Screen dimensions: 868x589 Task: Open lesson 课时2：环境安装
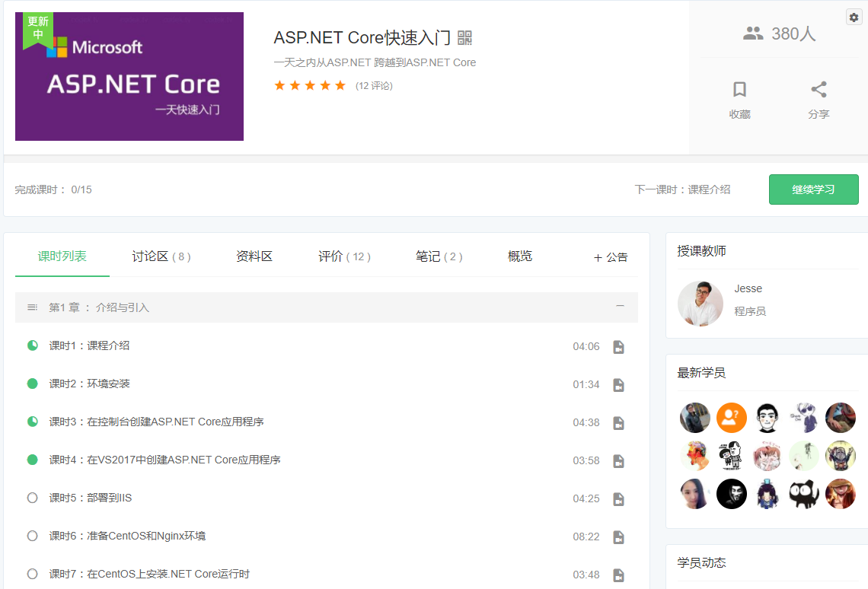(89, 384)
